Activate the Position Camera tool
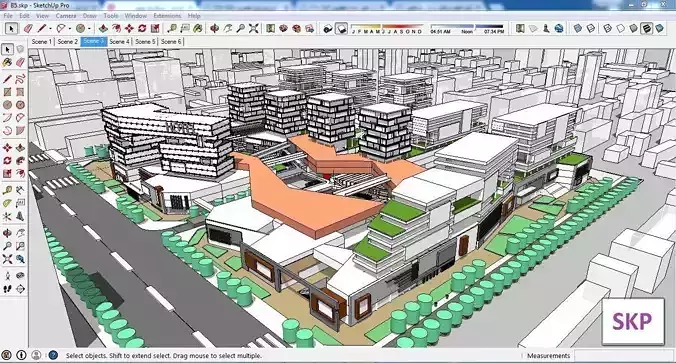 click(7, 275)
